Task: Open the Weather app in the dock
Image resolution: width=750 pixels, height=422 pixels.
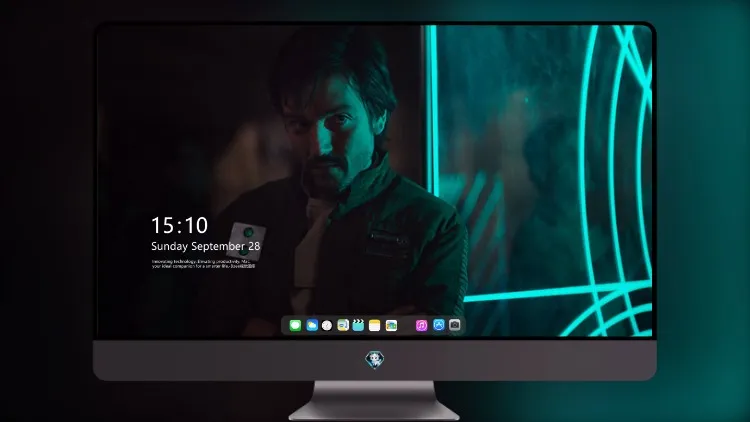Action: coord(312,325)
